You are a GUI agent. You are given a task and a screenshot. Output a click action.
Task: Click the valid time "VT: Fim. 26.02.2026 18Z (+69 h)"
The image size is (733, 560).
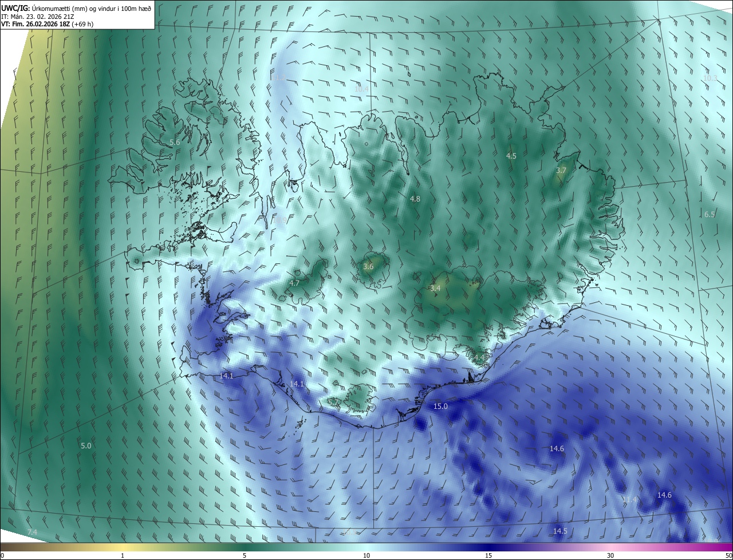[x=48, y=24]
